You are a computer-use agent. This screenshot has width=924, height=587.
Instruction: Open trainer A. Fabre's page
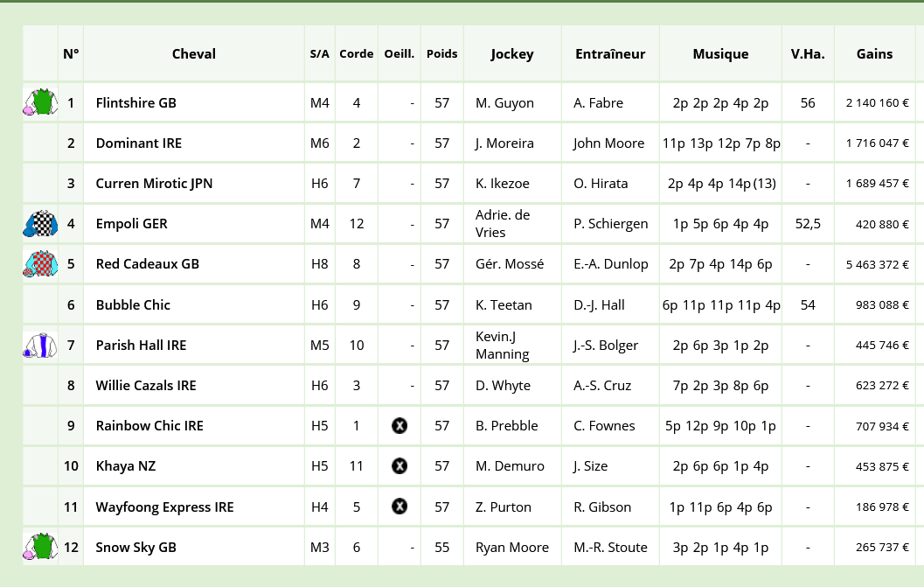coord(598,102)
